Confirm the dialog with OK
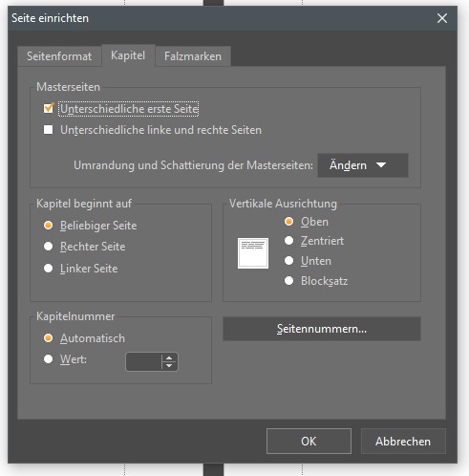 (x=309, y=442)
